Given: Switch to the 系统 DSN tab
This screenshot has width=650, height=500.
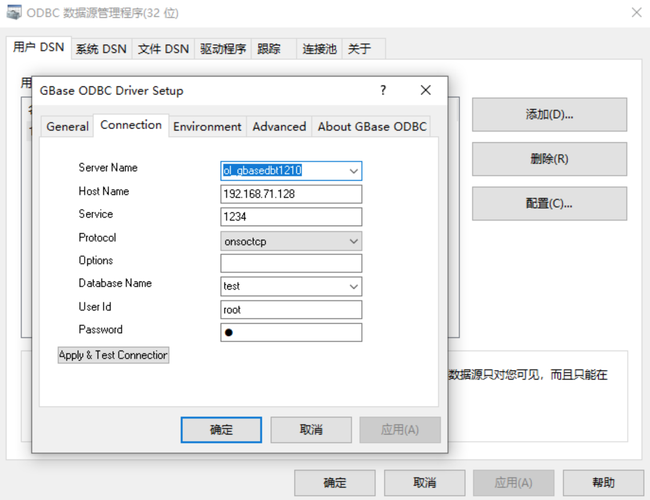Looking at the screenshot, I should tap(101, 49).
